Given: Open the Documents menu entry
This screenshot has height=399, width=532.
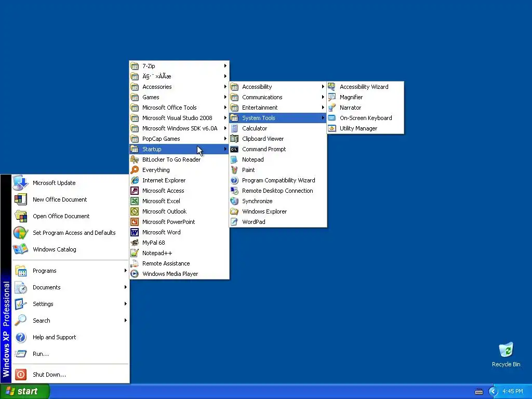Looking at the screenshot, I should tap(71, 287).
